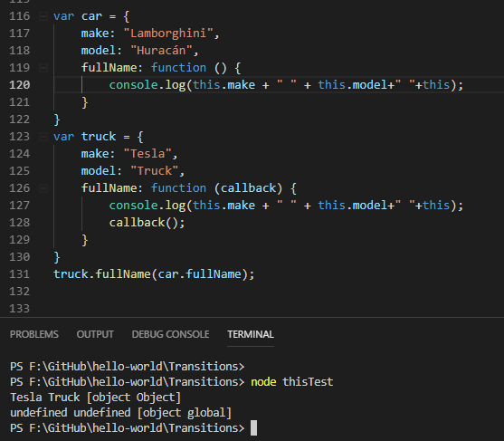504x441 pixels.
Task: Click the "Truck" string on line 125
Action: [x=155, y=171]
